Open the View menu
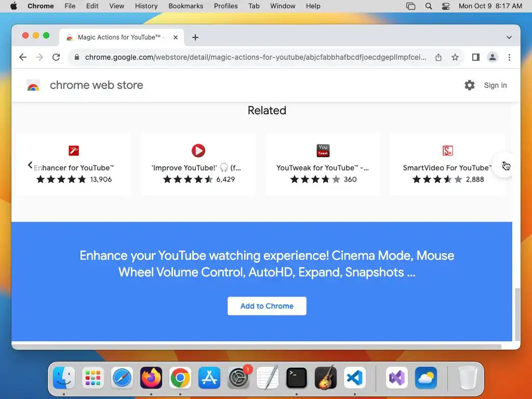This screenshot has width=532, height=399. 117,6
